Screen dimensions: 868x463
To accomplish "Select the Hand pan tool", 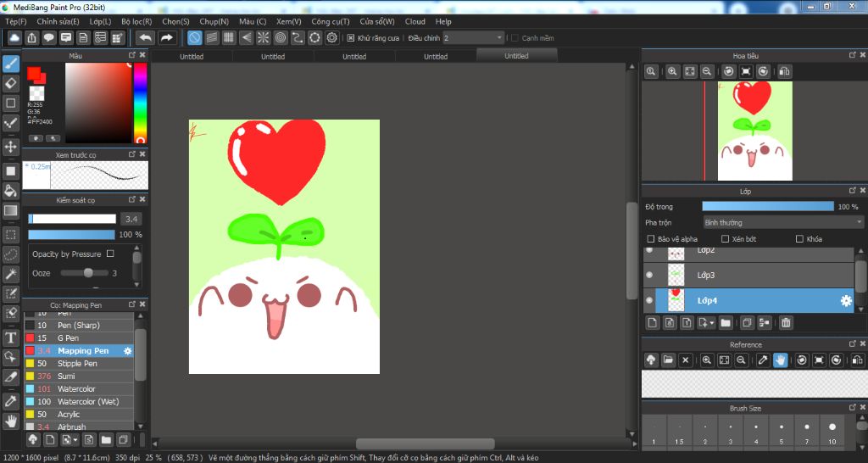I will [x=10, y=421].
